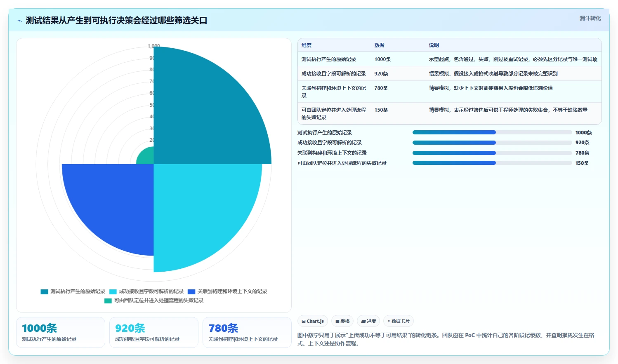
Task: Toggle legend item 测试执行产生的原始记录
Action: (73, 291)
